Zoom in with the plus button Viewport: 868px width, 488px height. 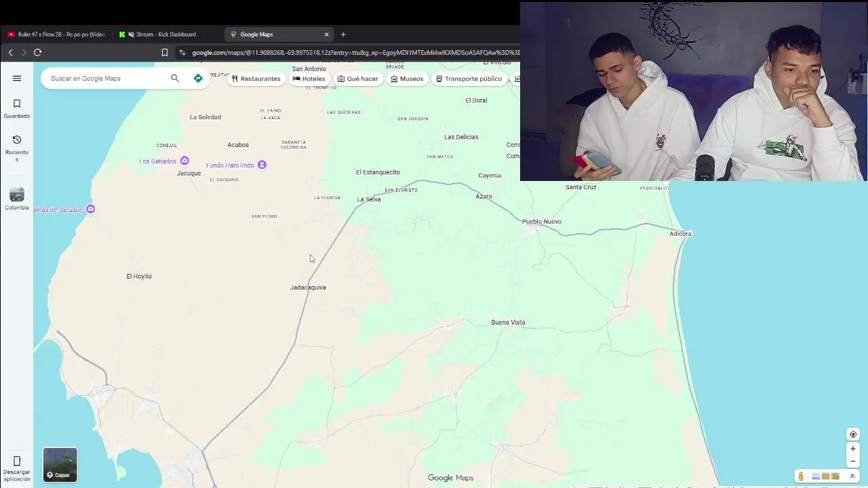(853, 449)
